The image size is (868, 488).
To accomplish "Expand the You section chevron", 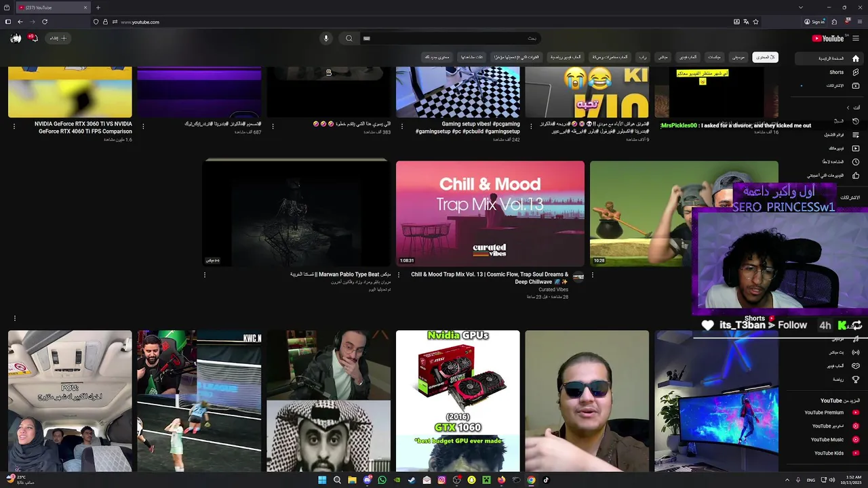I will pos(848,107).
